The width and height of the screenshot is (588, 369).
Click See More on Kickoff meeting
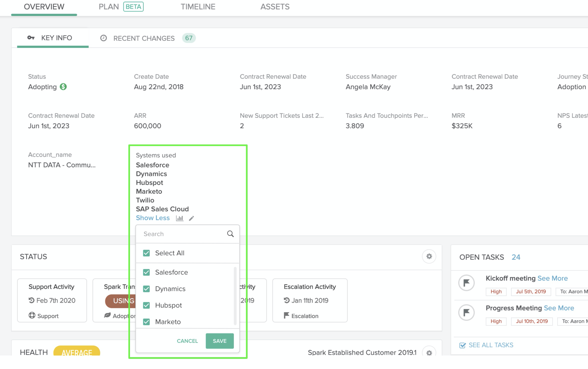(552, 278)
